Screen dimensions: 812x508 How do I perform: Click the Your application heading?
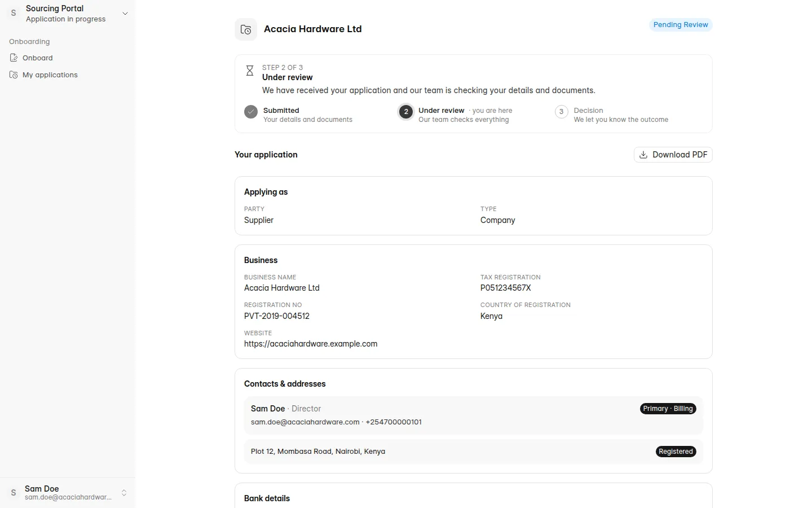(266, 155)
